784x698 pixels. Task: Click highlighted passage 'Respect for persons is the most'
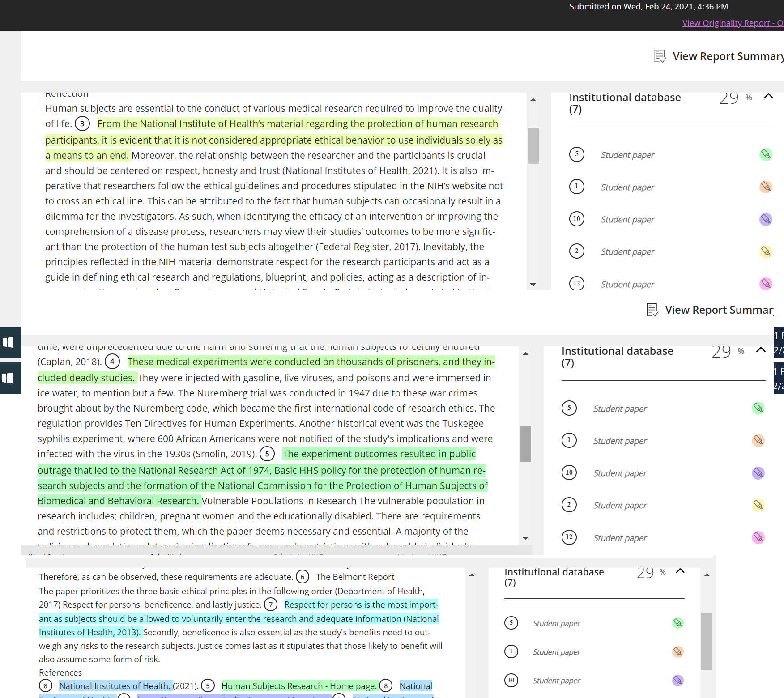239,618
